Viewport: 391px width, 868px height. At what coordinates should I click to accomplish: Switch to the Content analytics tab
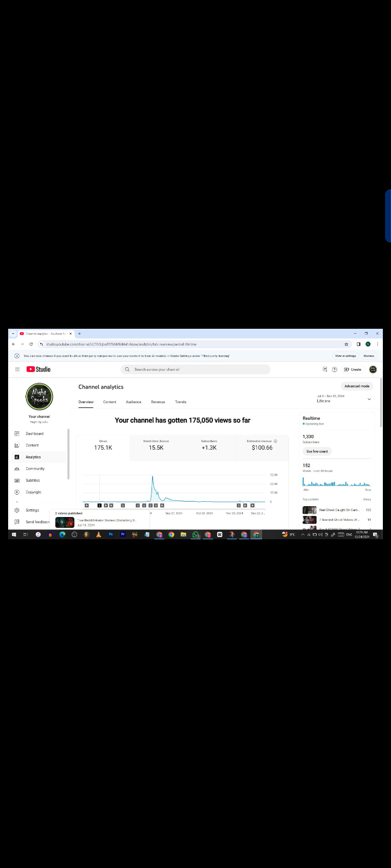point(110,402)
